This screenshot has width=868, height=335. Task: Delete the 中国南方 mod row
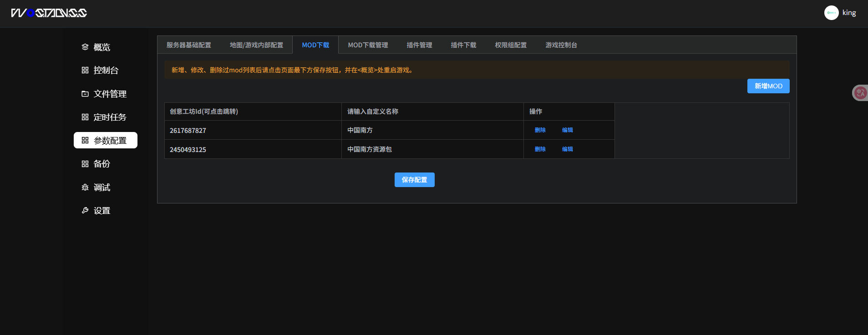click(540, 130)
